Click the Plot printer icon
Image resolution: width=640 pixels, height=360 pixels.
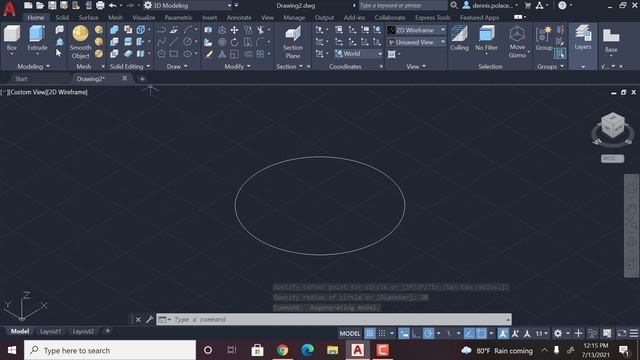pos(100,5)
